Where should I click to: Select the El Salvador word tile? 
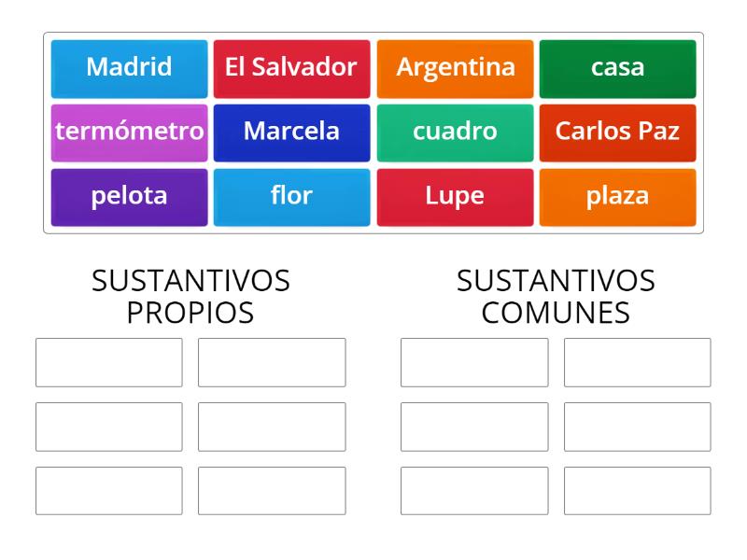291,66
